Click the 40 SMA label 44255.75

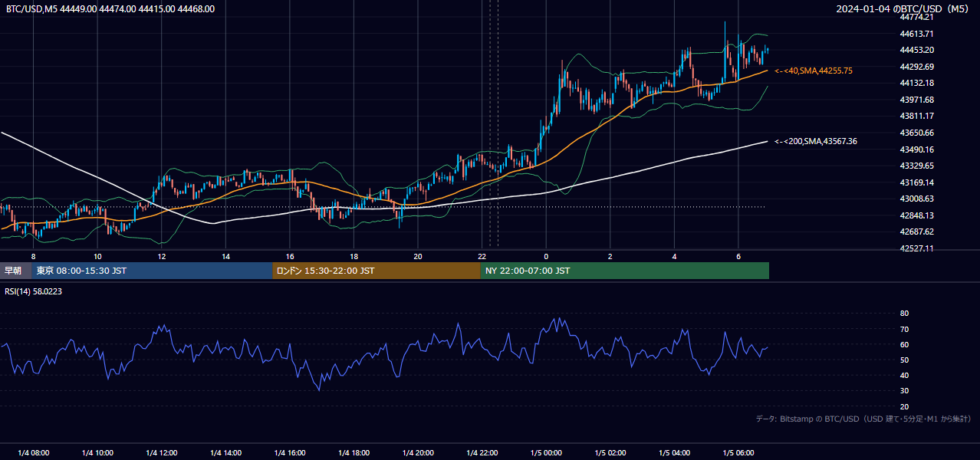coord(814,71)
